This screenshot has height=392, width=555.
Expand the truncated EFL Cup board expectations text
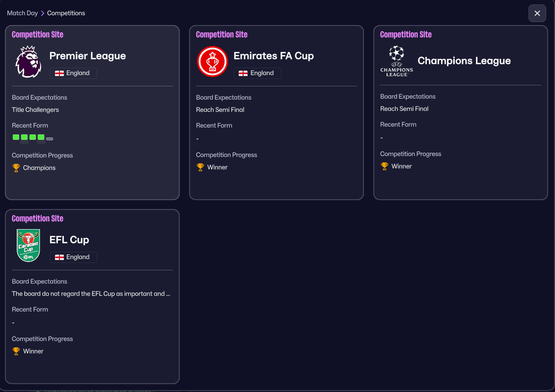click(91, 294)
